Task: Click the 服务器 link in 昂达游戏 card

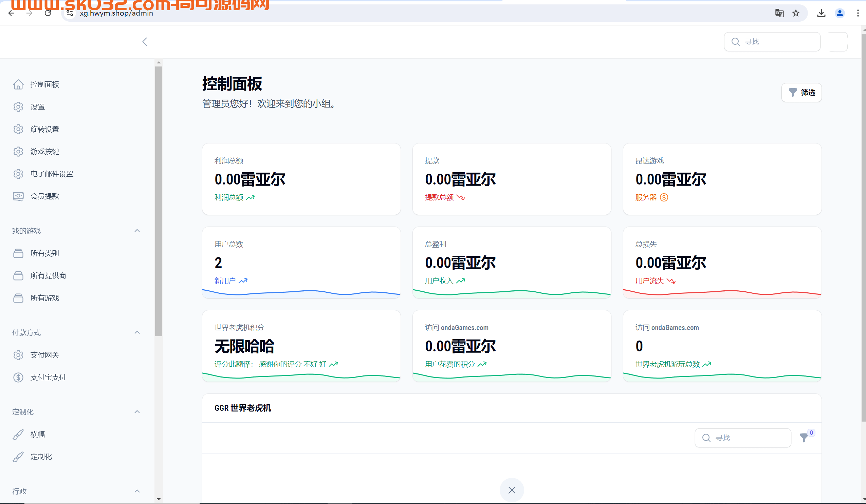Action: (651, 197)
